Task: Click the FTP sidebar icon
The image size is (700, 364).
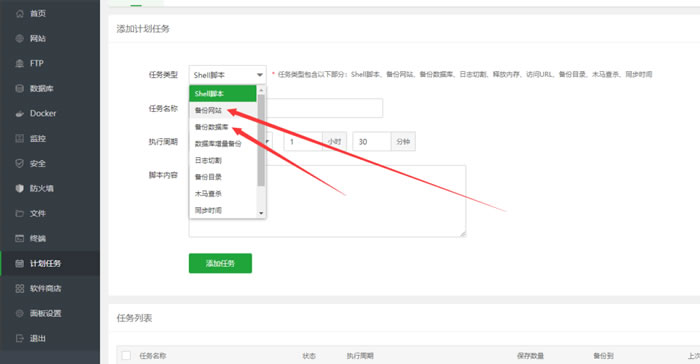Action: tap(20, 63)
